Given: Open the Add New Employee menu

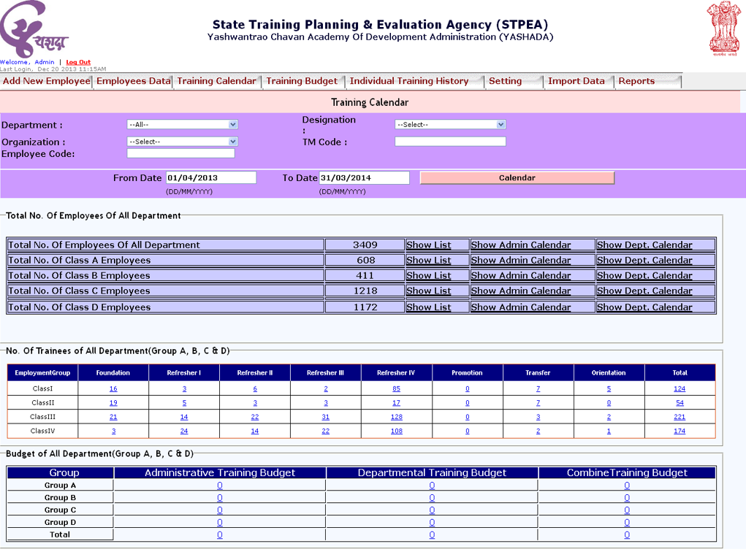Looking at the screenshot, I should pos(46,81).
